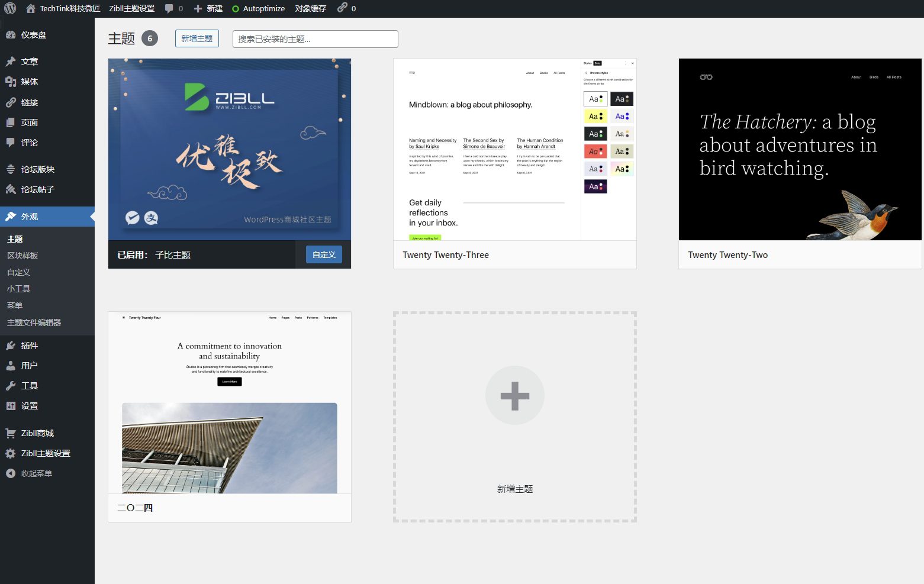Click the 媒体 media icon
Viewport: 924px width, 584px height.
pyautogui.click(x=11, y=82)
